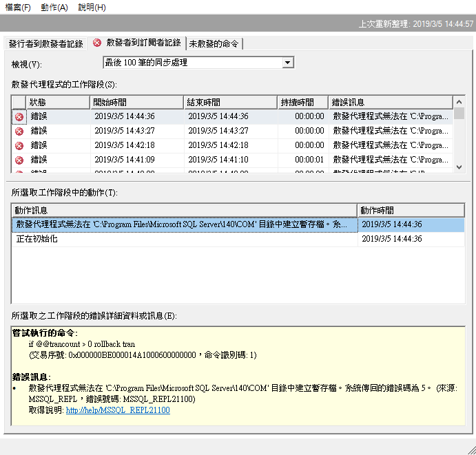
Task: Click the error icon on the 14:42:18 session row
Action: pyautogui.click(x=19, y=145)
